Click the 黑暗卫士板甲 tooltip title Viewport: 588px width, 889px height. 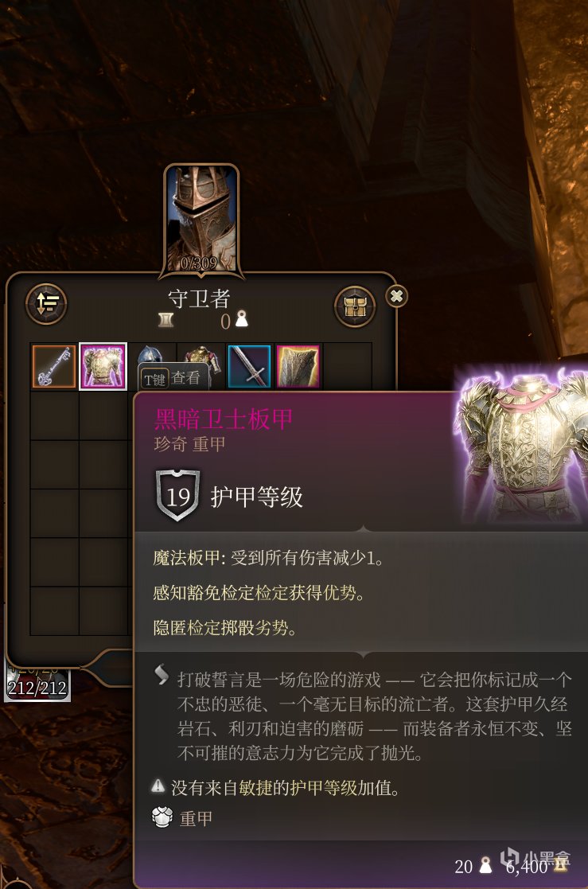[x=224, y=419]
